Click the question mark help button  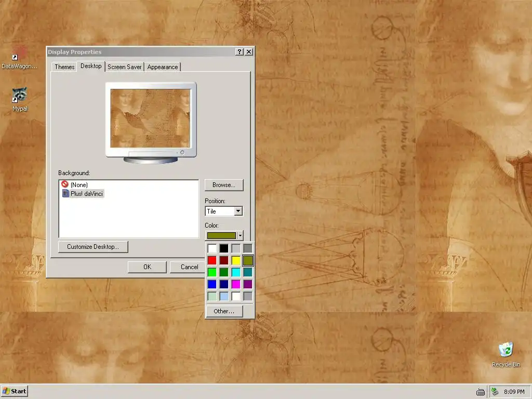click(x=239, y=51)
